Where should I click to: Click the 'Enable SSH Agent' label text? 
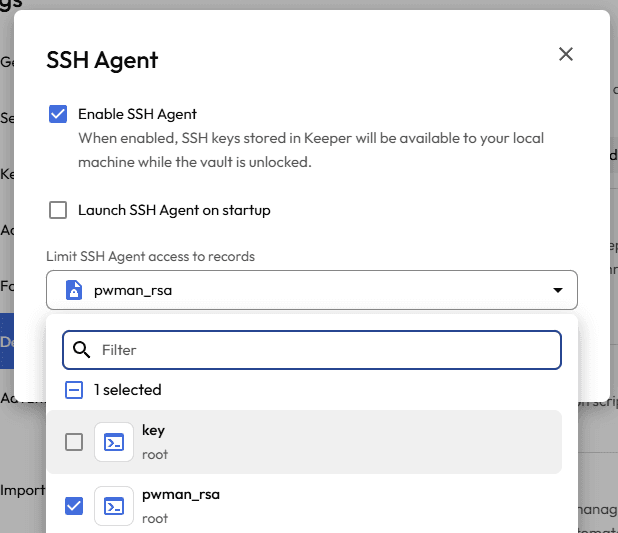click(137, 114)
